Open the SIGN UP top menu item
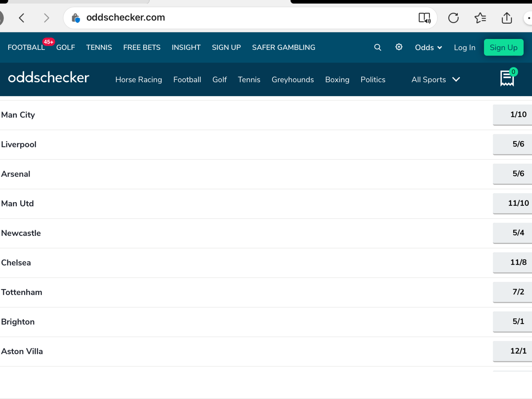Viewport: 532px width, 399px height. (226, 47)
